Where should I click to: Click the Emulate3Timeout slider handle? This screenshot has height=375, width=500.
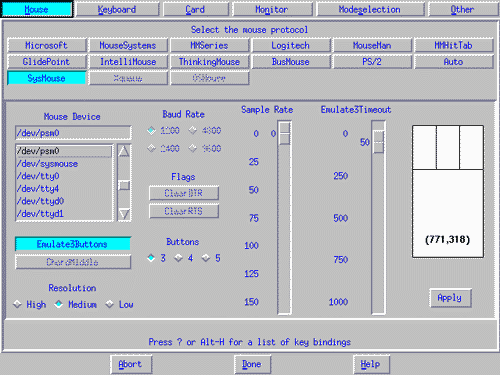pyautogui.click(x=379, y=142)
